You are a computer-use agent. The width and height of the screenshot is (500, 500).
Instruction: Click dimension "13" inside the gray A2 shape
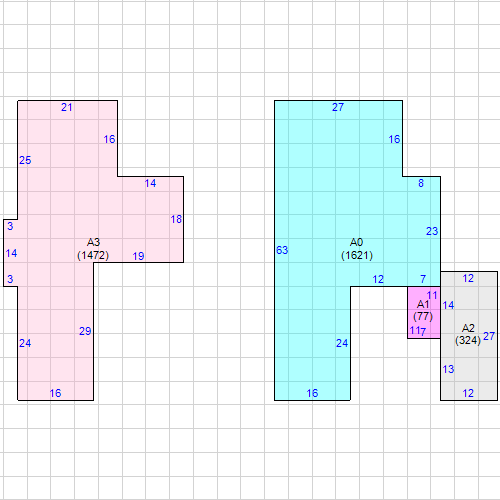click(448, 369)
